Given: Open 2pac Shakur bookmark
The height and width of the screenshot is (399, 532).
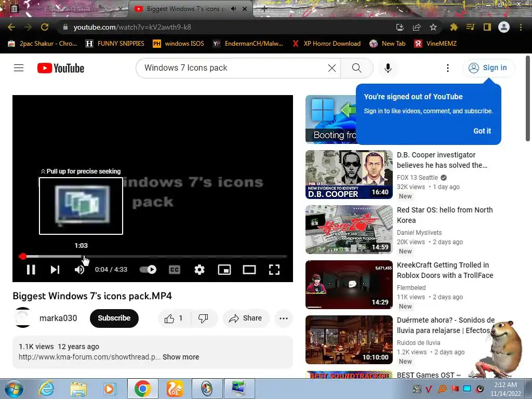Looking at the screenshot, I should [x=43, y=44].
